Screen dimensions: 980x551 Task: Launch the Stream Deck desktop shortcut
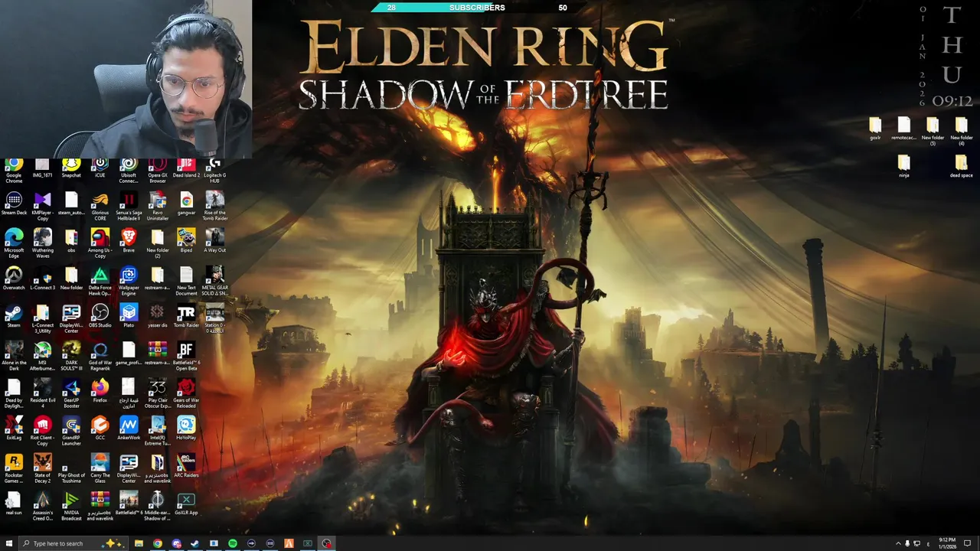tap(14, 204)
